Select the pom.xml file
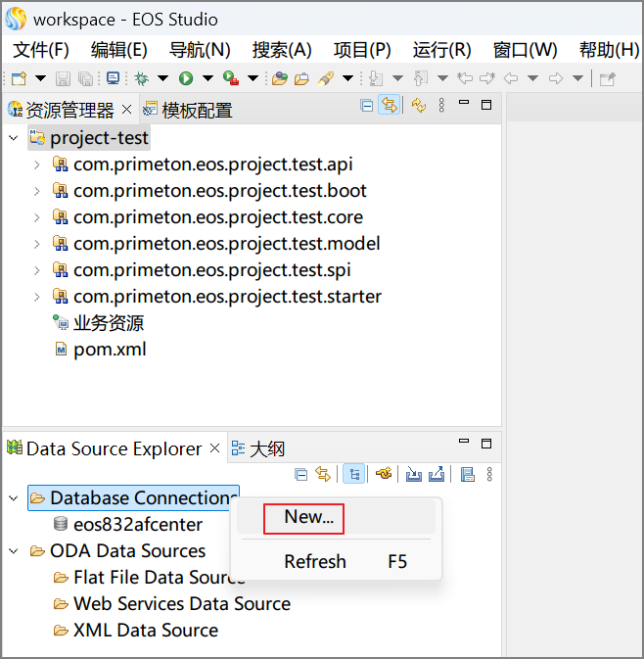 [x=110, y=350]
